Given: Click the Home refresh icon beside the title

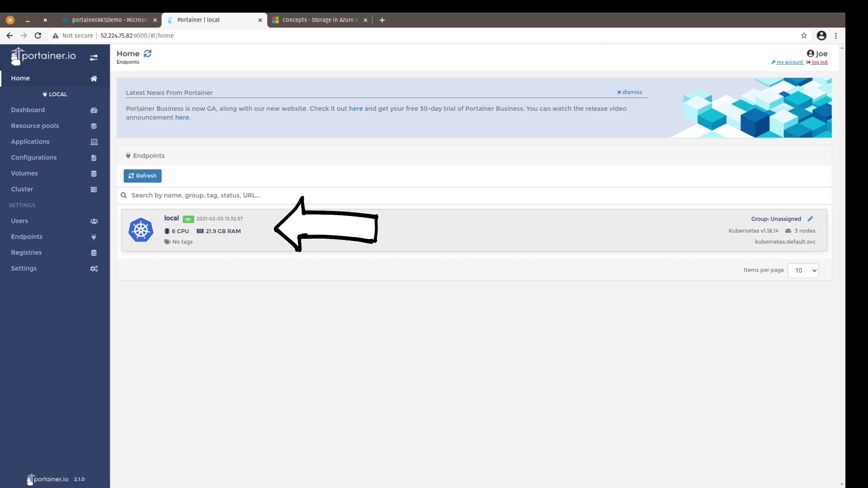Looking at the screenshot, I should point(147,53).
